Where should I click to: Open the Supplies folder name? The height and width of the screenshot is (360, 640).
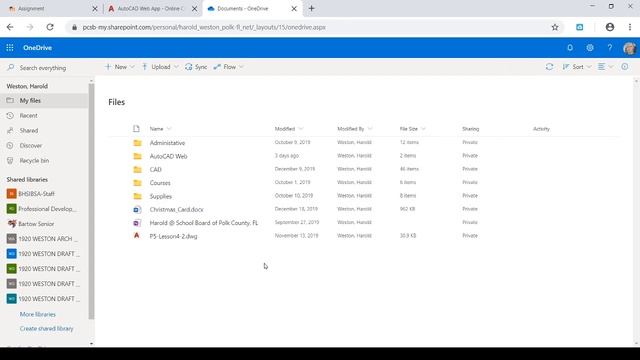tap(160, 196)
